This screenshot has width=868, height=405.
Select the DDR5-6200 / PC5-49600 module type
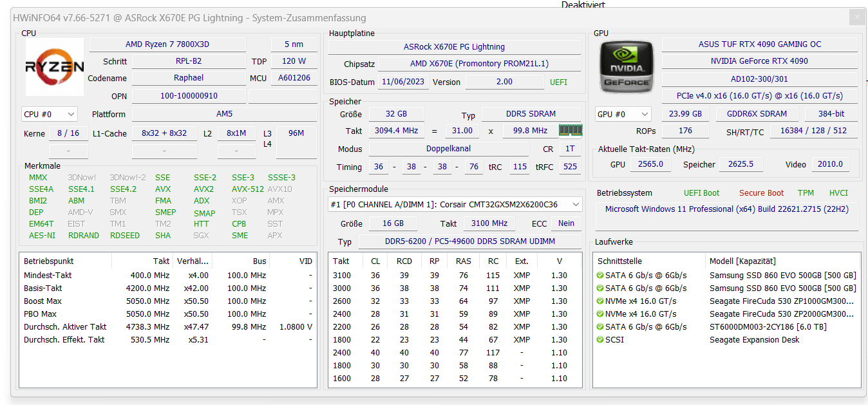point(469,241)
